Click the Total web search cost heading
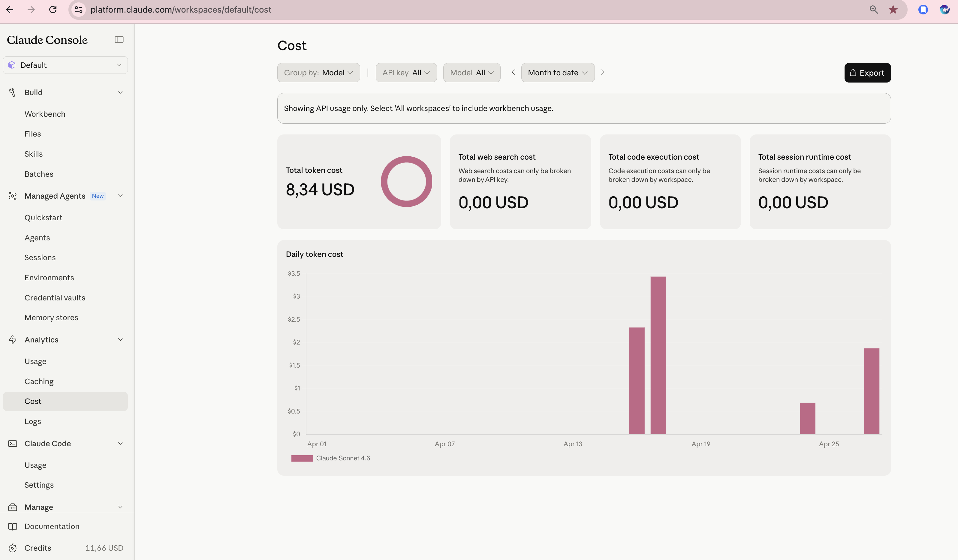 pyautogui.click(x=497, y=157)
